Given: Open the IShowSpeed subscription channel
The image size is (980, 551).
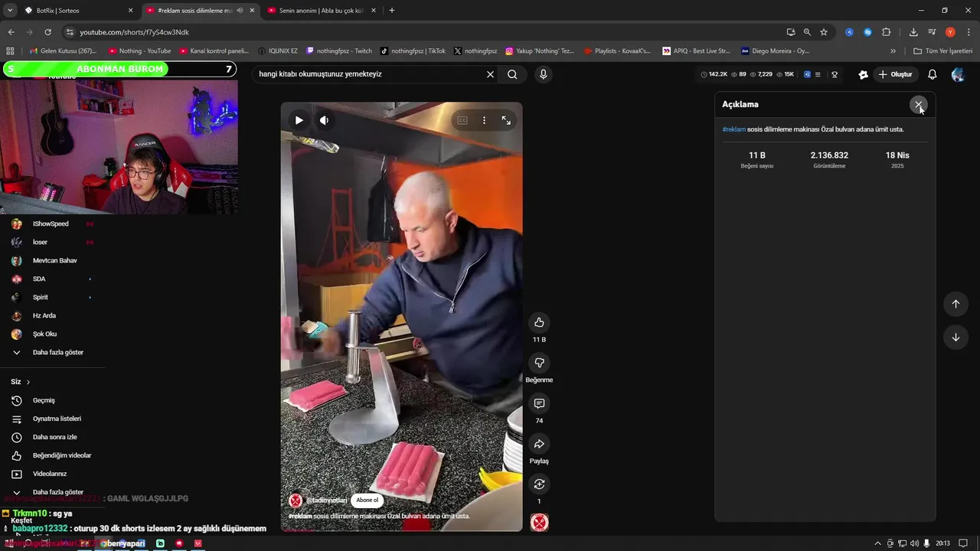Looking at the screenshot, I should (x=50, y=223).
